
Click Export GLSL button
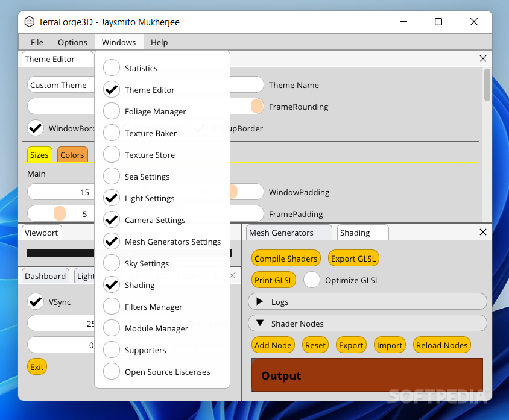point(353,259)
